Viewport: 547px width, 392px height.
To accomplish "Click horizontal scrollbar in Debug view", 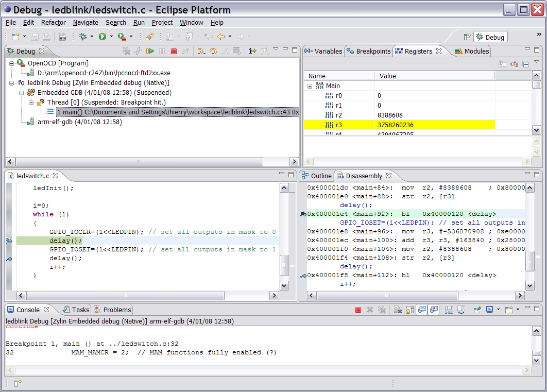I will 139,161.
